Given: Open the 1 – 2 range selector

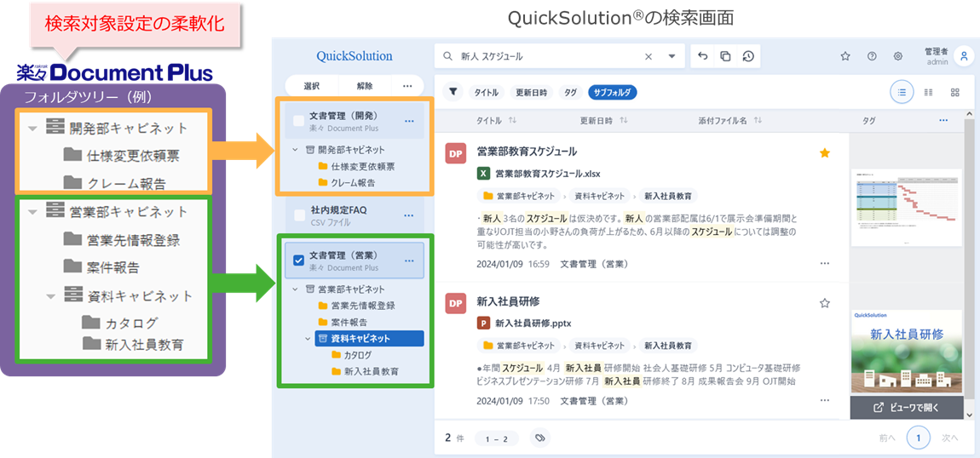Looking at the screenshot, I should pyautogui.click(x=496, y=438).
